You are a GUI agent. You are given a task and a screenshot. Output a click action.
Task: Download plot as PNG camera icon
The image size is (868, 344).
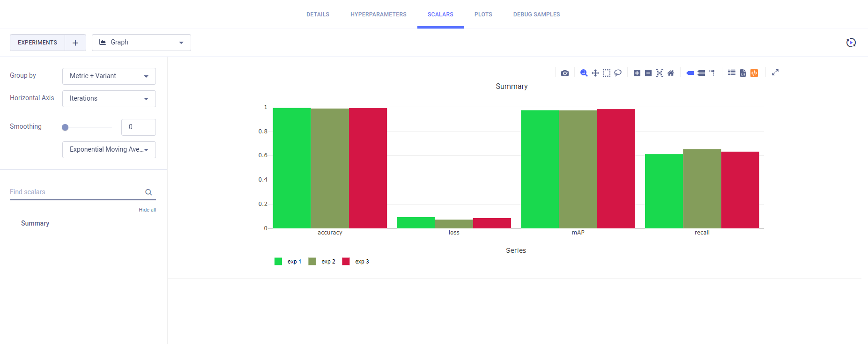click(x=565, y=73)
